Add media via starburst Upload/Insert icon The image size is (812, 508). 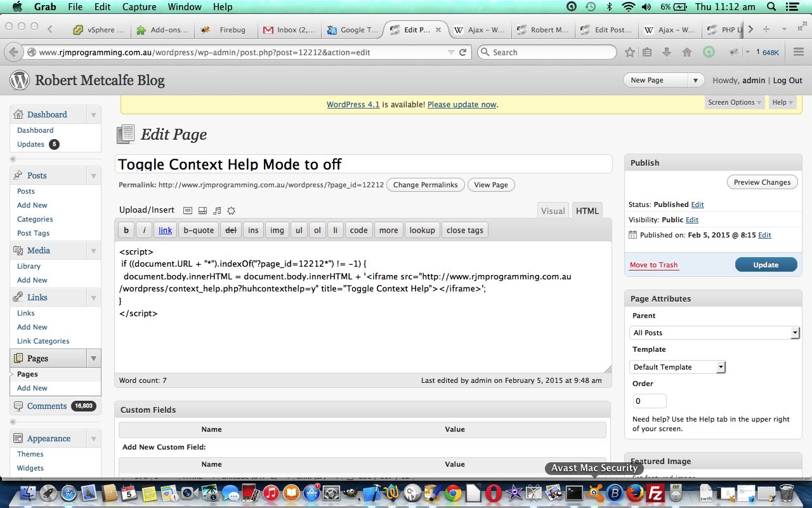click(x=231, y=210)
